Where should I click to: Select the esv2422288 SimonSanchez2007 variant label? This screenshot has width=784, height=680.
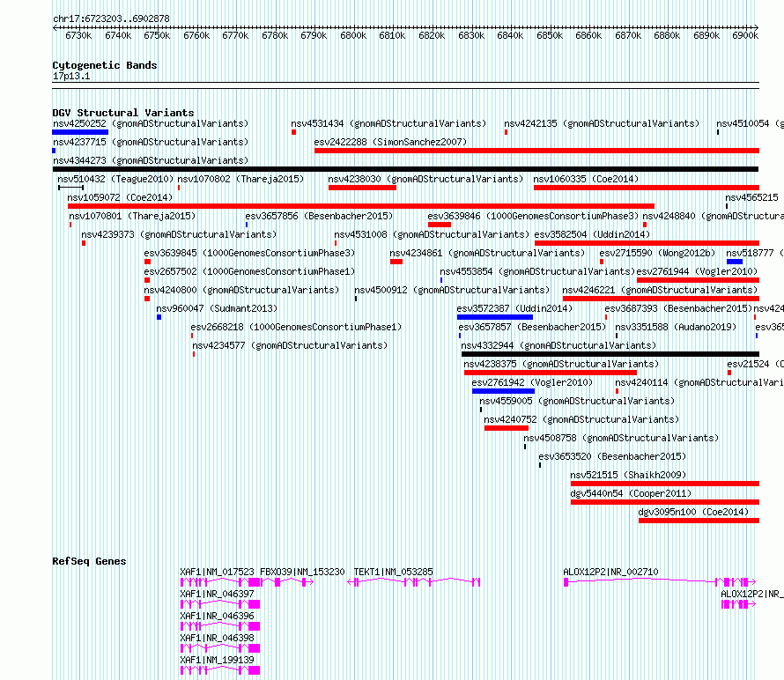[390, 142]
